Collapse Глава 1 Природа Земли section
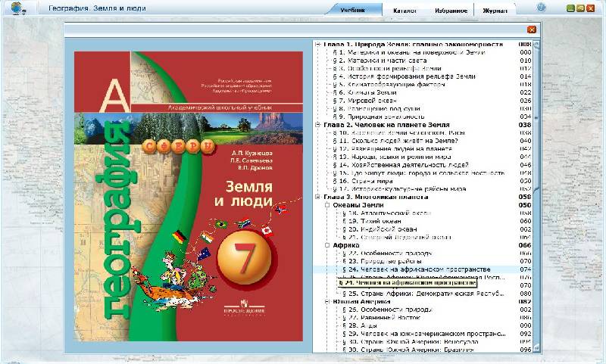Viewport: 606px width, 364px height. click(x=317, y=45)
